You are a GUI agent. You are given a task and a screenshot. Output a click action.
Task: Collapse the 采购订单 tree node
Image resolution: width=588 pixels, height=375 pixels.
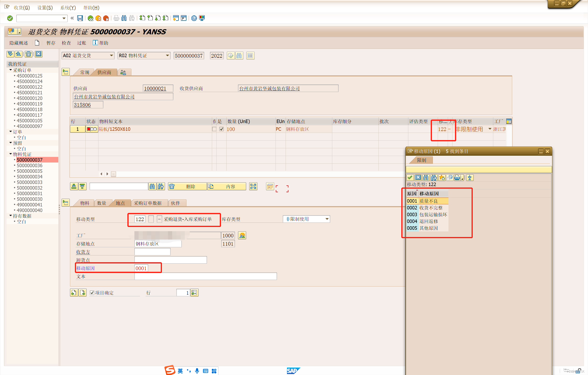(10, 70)
